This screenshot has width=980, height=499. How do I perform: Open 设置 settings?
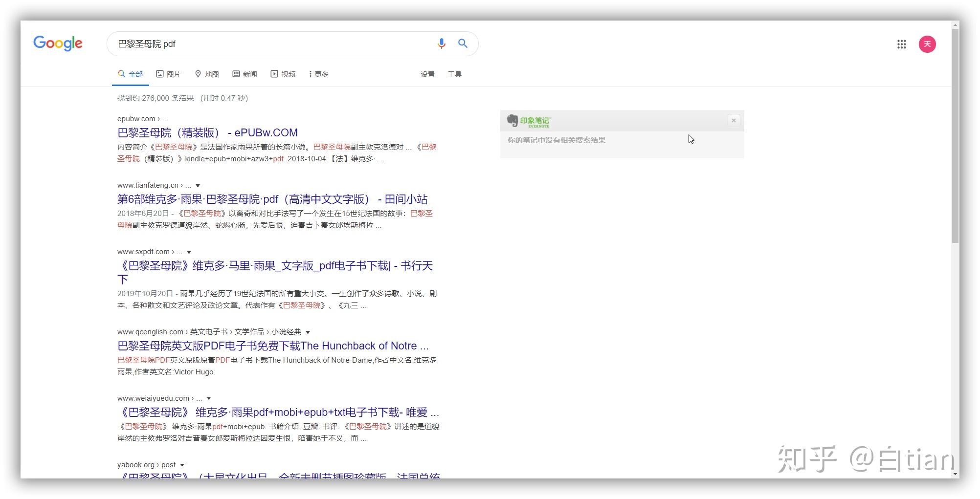point(427,74)
